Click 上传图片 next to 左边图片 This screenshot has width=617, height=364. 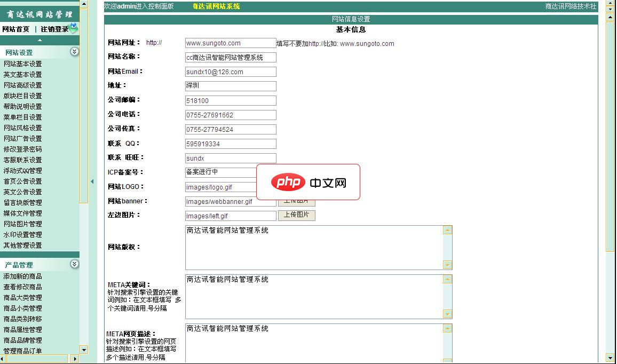(297, 215)
